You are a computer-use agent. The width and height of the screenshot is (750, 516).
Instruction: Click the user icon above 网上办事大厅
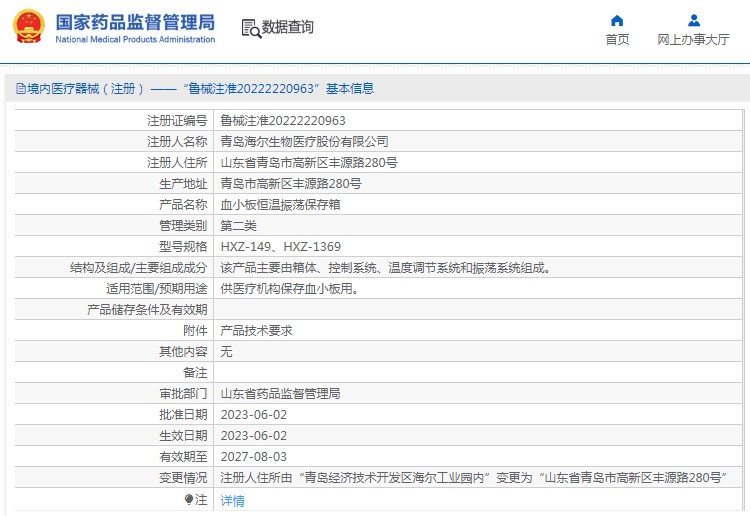coord(693,20)
